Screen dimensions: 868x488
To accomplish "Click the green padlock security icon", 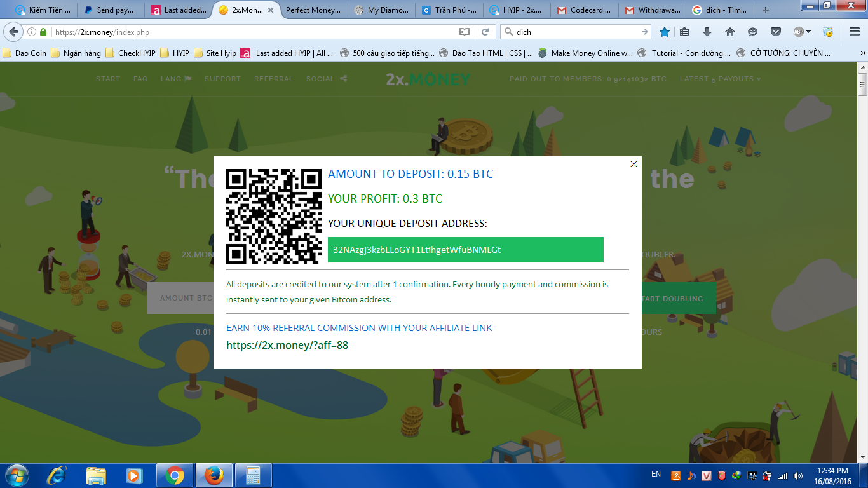I will point(43,32).
